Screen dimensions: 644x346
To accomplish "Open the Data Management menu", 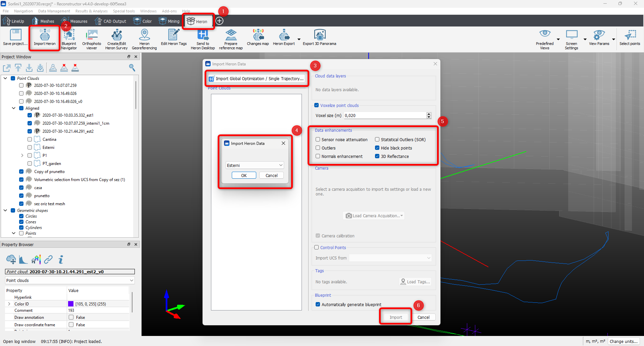I will [54, 11].
